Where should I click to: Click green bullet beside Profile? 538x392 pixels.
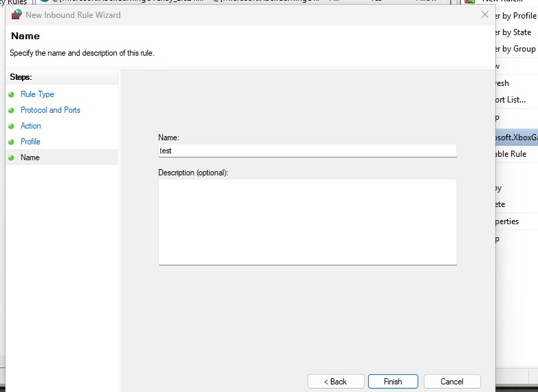tap(11, 142)
